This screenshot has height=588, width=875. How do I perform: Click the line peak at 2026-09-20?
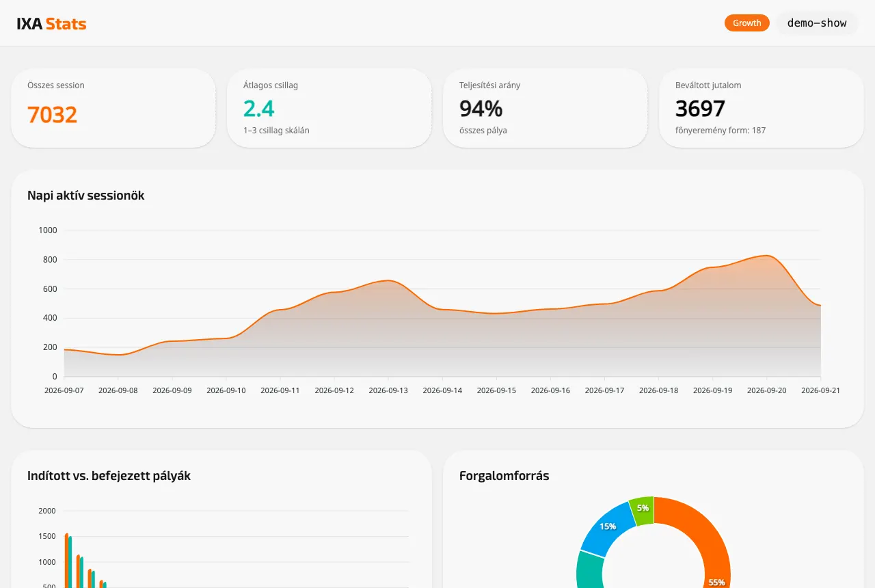(766, 256)
